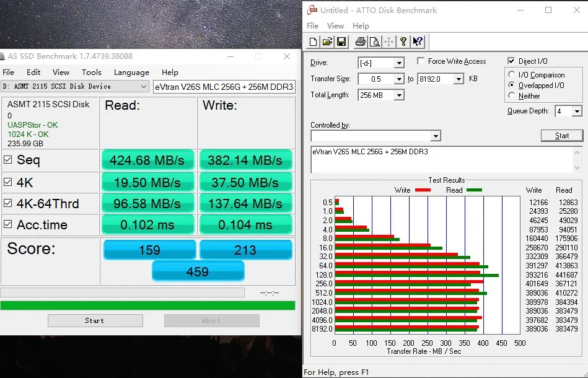Click the 128.0 row read value 441687
The image size is (588, 378).
tap(566, 275)
